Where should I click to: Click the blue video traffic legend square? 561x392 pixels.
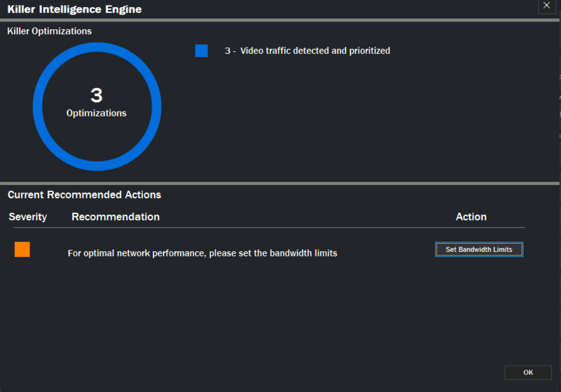coord(201,51)
